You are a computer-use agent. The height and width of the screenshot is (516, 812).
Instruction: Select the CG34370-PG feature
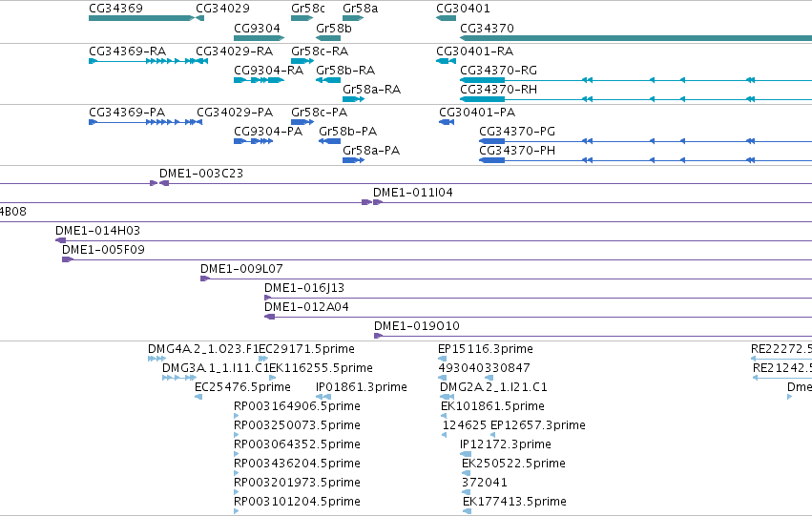click(x=645, y=141)
